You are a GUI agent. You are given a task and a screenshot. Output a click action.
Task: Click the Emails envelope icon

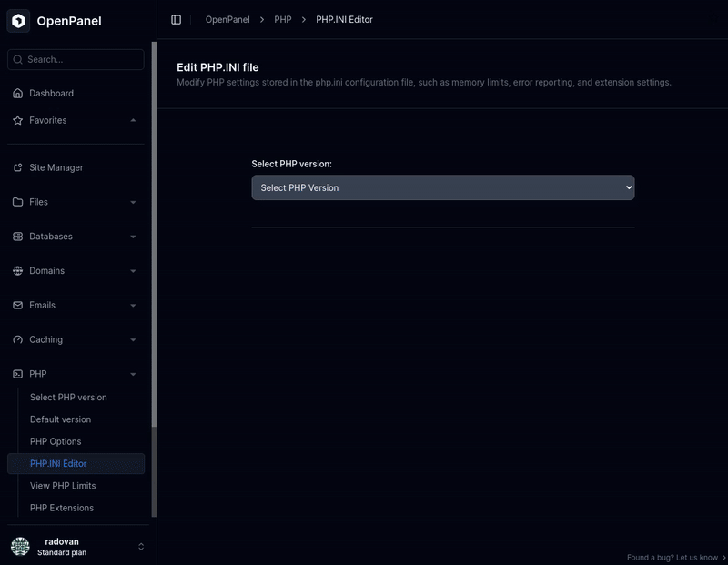[17, 305]
